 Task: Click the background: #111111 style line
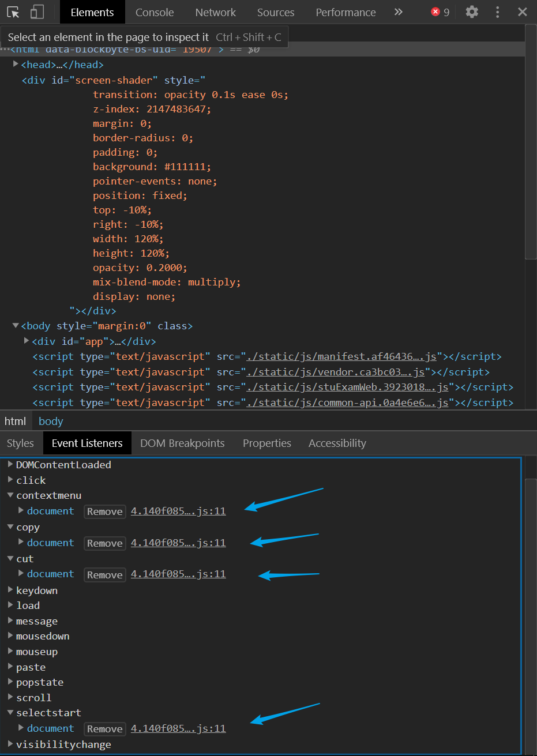(x=152, y=167)
